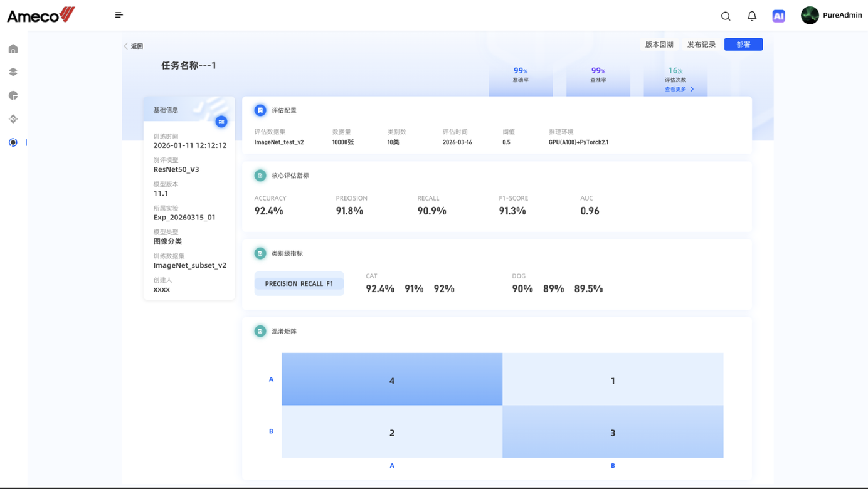
Task: Click the 类别级指标 section icon
Action: (x=260, y=253)
